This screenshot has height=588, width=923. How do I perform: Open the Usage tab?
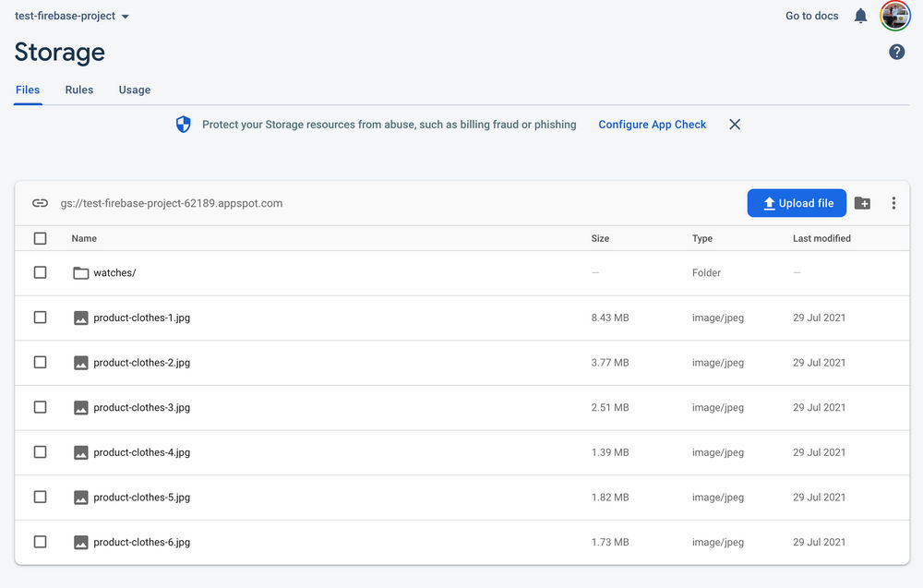[134, 90]
